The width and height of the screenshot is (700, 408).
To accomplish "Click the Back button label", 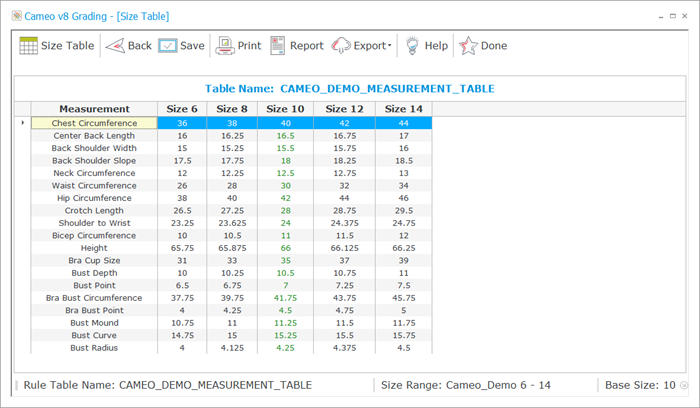I will tap(140, 46).
